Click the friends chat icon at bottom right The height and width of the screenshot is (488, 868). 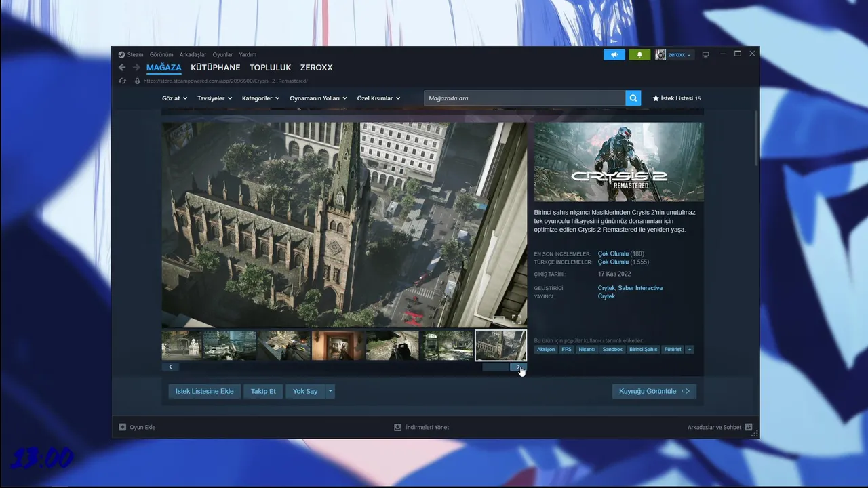[749, 427]
